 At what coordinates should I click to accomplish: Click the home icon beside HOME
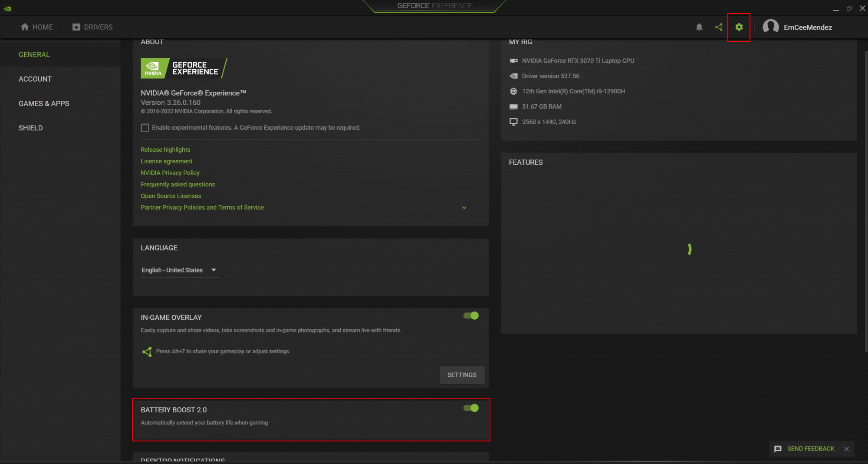point(25,27)
